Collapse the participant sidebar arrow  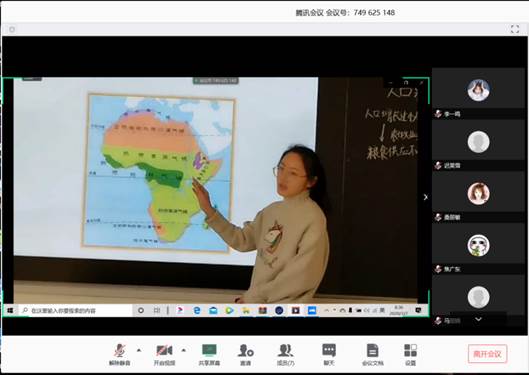[426, 197]
